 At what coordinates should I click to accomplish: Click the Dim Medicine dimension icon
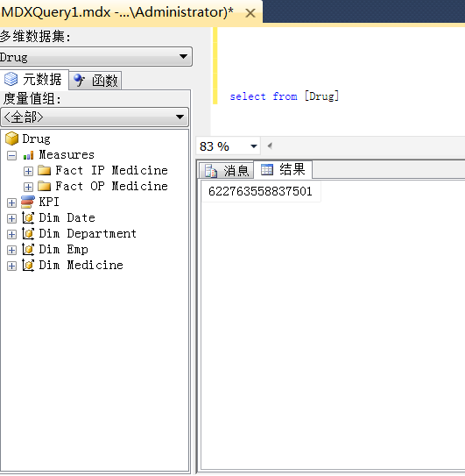28,266
